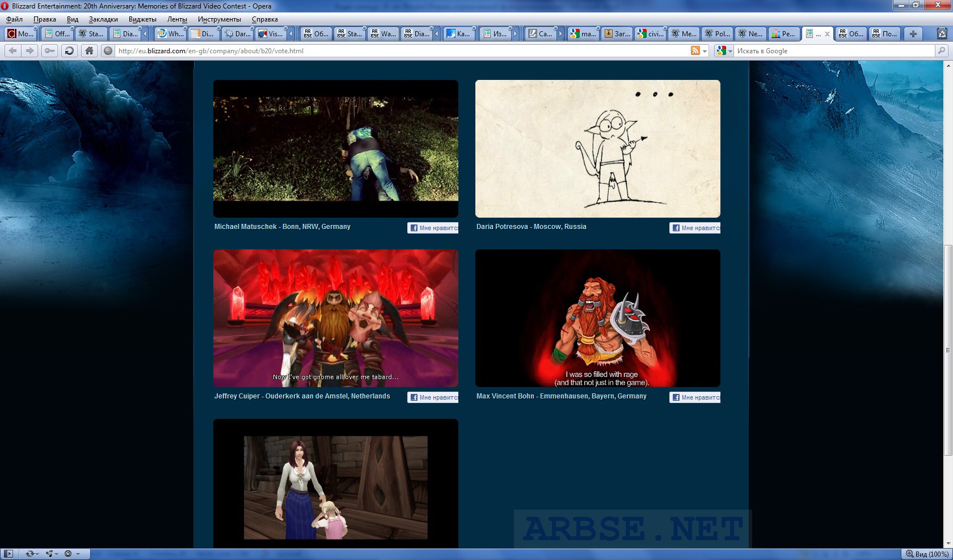
Task: Switch to the Off... tab
Action: click(57, 33)
